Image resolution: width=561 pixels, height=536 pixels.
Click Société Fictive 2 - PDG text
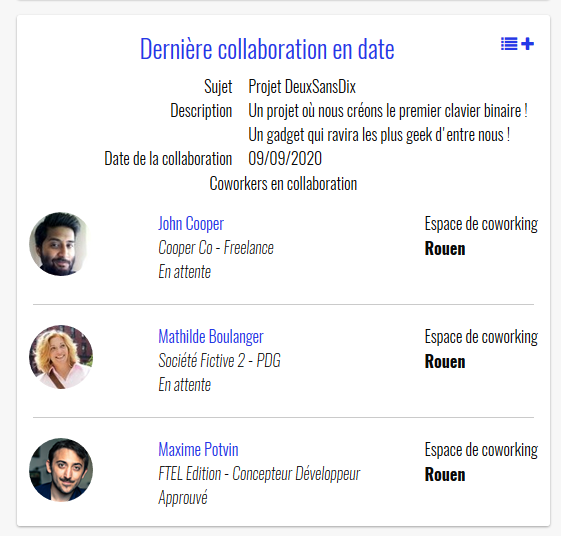219,361
